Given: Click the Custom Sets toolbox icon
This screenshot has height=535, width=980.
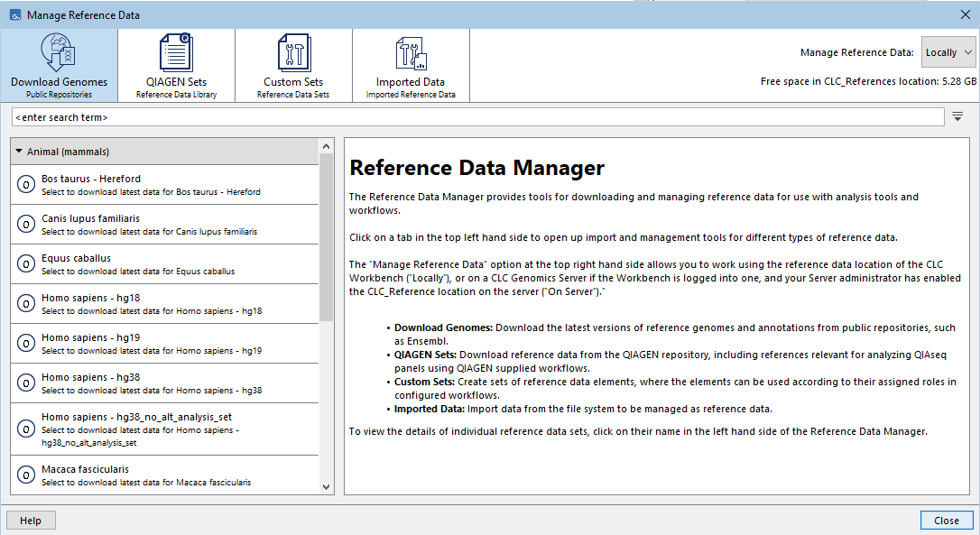Looking at the screenshot, I should pyautogui.click(x=292, y=51).
